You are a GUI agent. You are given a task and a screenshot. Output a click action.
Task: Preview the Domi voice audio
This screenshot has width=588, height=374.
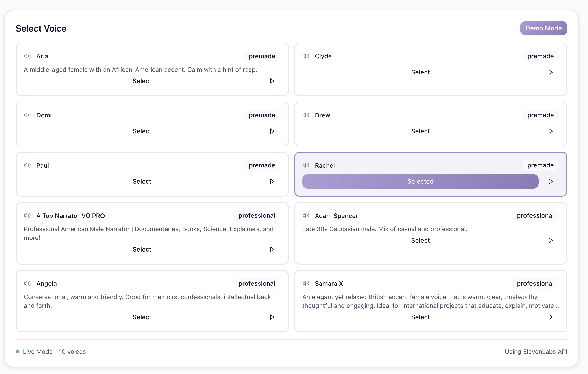click(x=272, y=131)
